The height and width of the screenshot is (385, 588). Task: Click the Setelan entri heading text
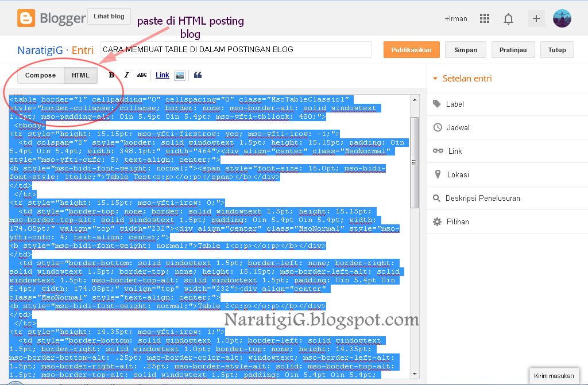(x=467, y=79)
